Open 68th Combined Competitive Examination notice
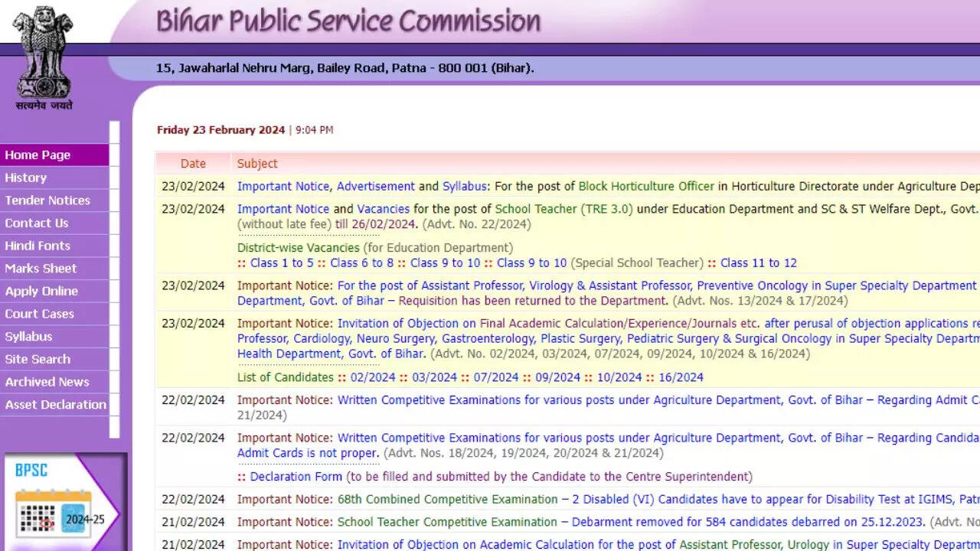The height and width of the screenshot is (551, 980). tap(446, 500)
